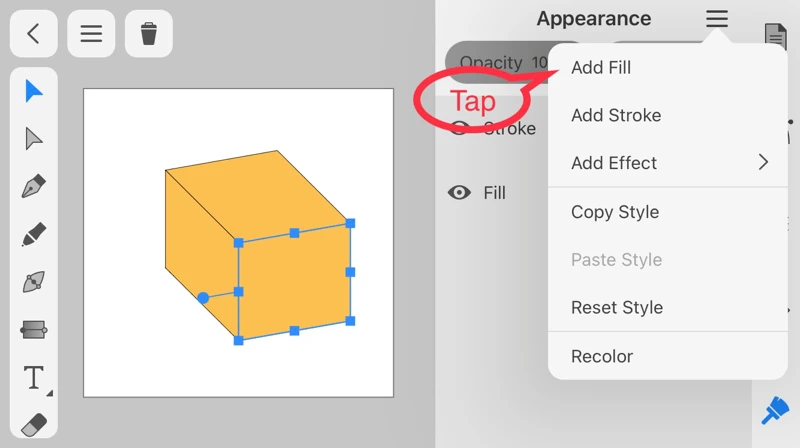Choose the Selection arrow tool
The image size is (800, 448).
tap(34, 92)
